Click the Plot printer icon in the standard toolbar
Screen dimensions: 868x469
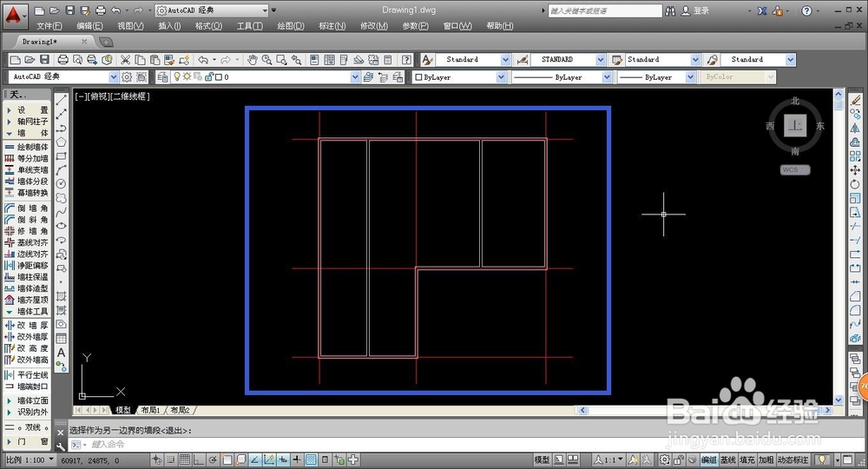point(63,60)
